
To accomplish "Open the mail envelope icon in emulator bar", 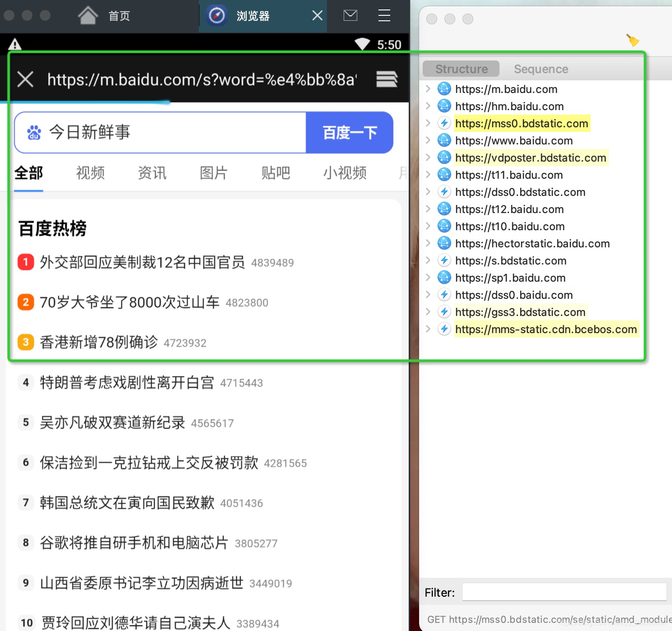I will pyautogui.click(x=350, y=16).
